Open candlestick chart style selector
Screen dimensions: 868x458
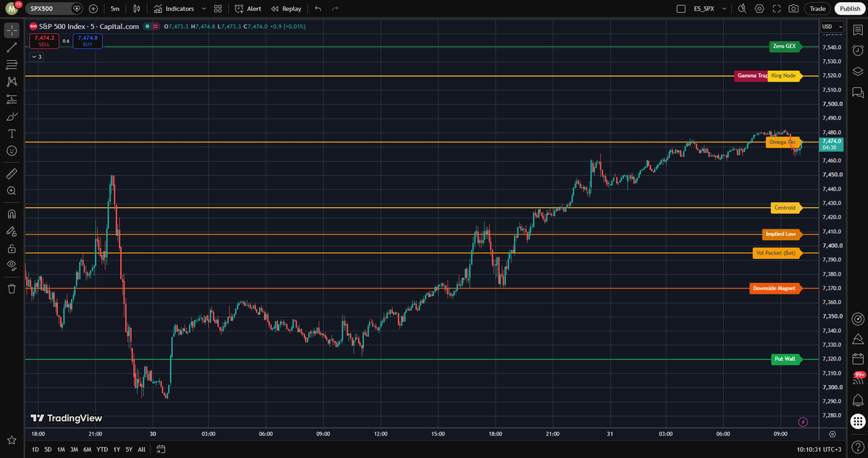[x=137, y=9]
